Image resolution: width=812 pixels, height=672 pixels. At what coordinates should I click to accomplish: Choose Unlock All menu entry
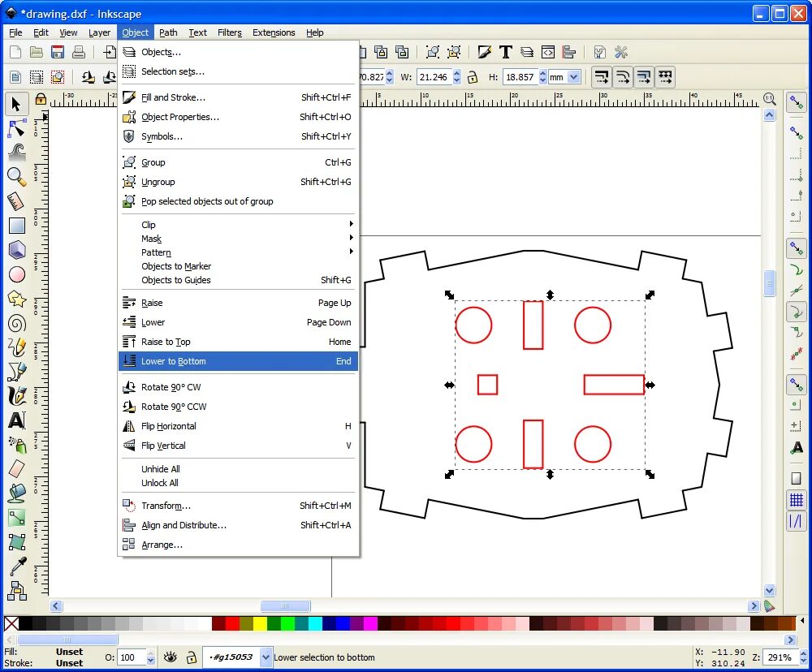click(238, 483)
